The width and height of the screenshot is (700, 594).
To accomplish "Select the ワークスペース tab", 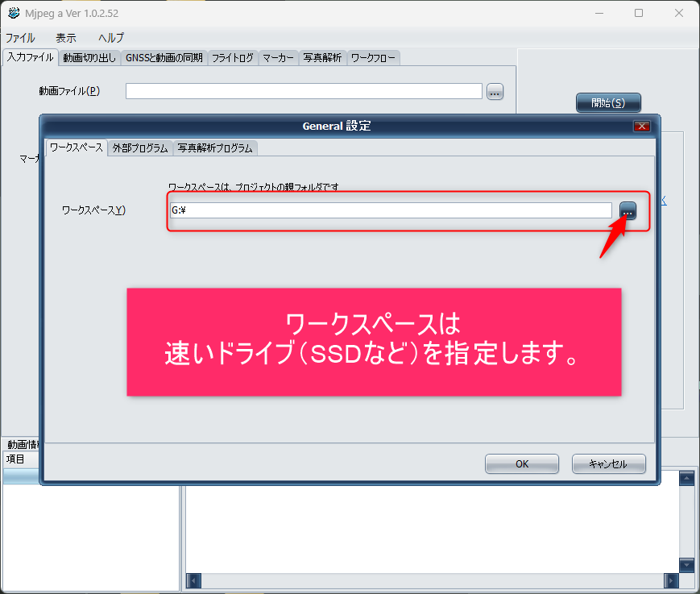I will (x=77, y=148).
